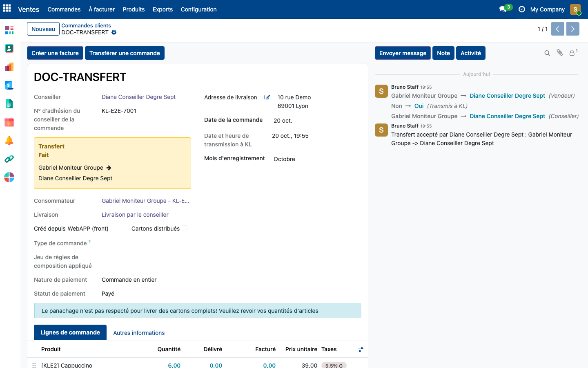Toggle the Cartons distribués checkbox
588x368 pixels.
[185, 229]
